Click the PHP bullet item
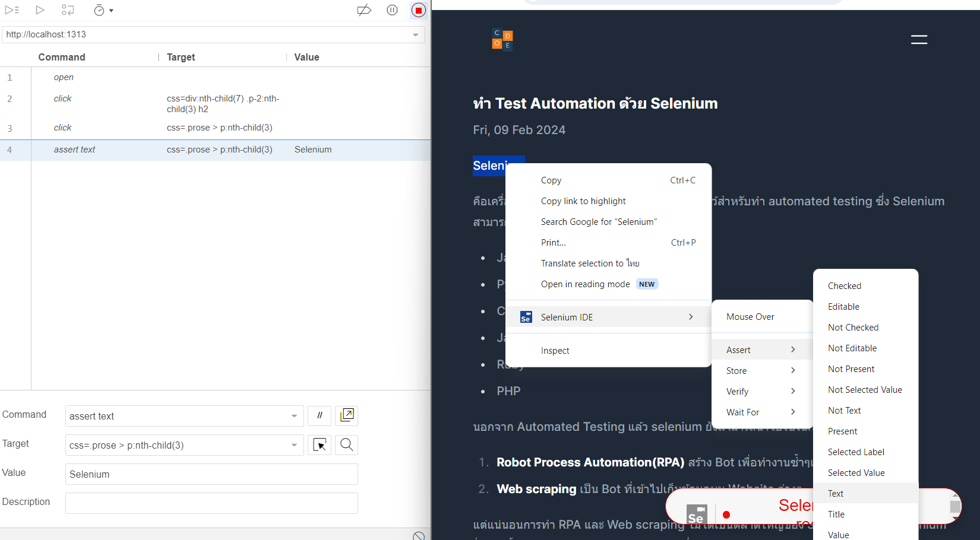Screen dimensions: 980x540 pyautogui.click(x=508, y=391)
